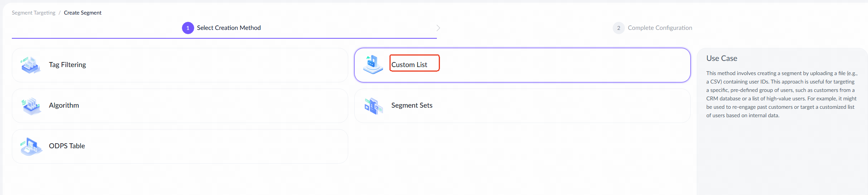Click the Create Segment breadcrumb
The image size is (868, 195).
click(83, 13)
